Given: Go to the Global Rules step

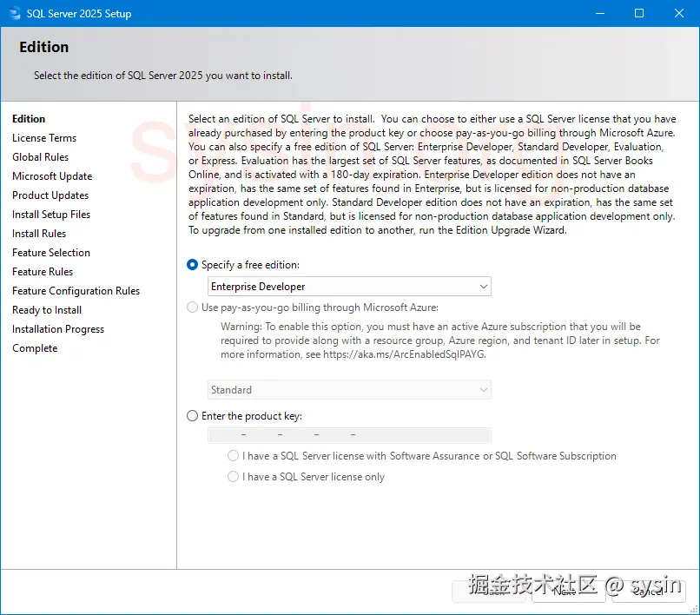Looking at the screenshot, I should click(40, 157).
